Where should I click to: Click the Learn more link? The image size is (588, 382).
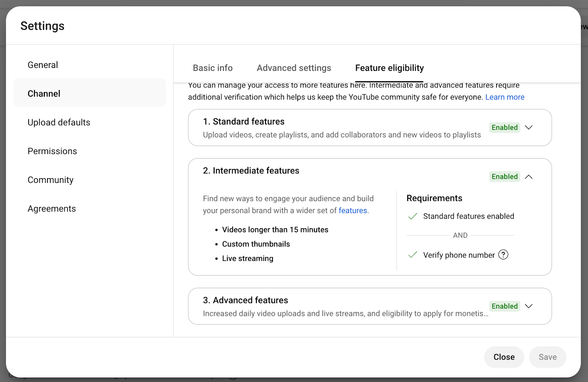505,97
